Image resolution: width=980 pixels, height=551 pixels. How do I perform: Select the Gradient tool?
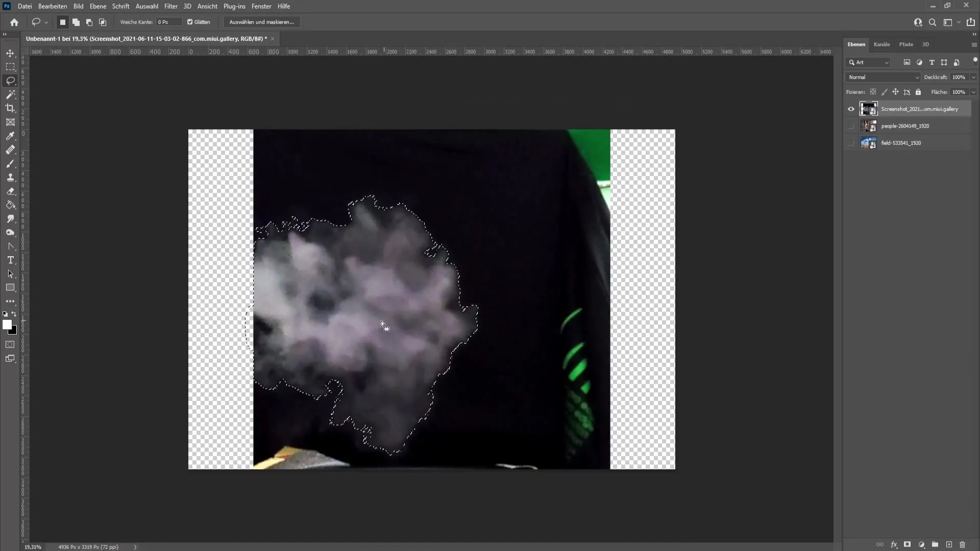click(x=10, y=205)
